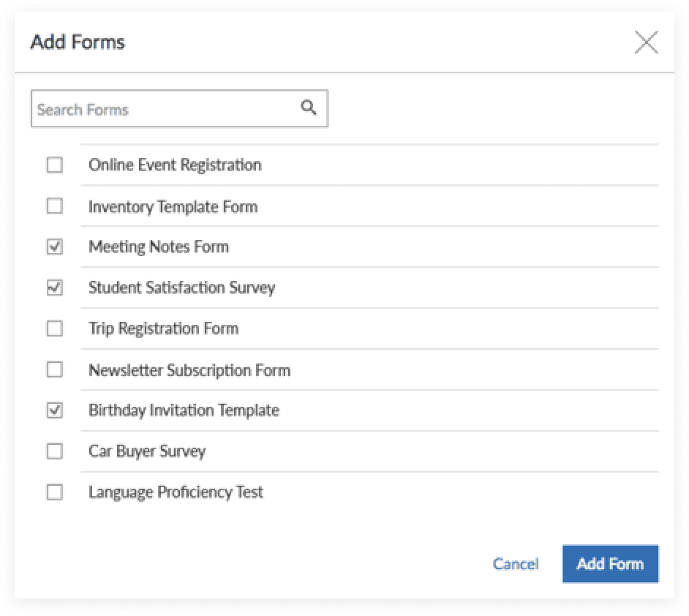Check the Car Buyer Survey checkbox

[55, 451]
